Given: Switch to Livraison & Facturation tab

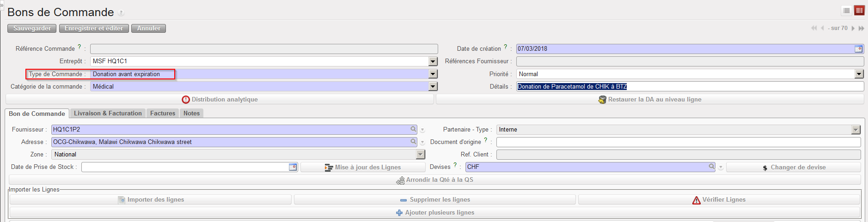Looking at the screenshot, I should tap(108, 113).
